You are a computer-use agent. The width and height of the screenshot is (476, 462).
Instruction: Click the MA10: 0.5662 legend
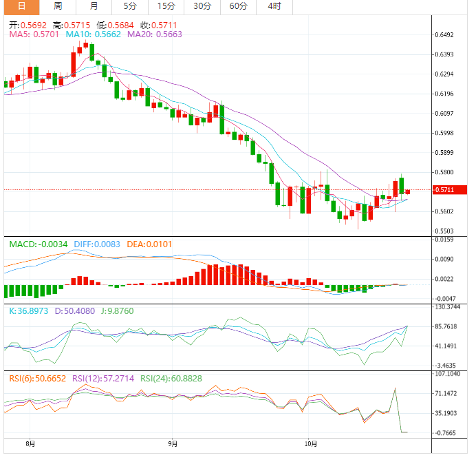click(93, 34)
